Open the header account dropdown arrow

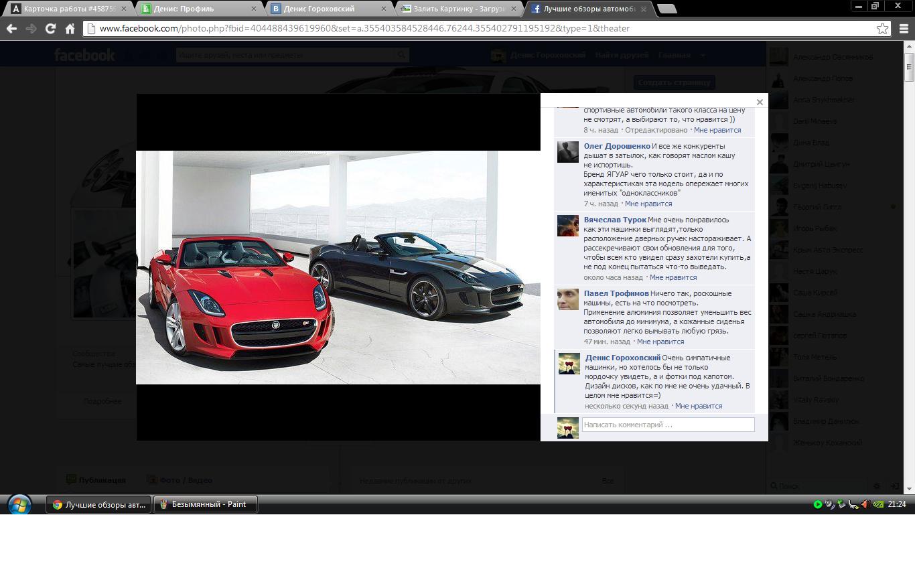(703, 55)
